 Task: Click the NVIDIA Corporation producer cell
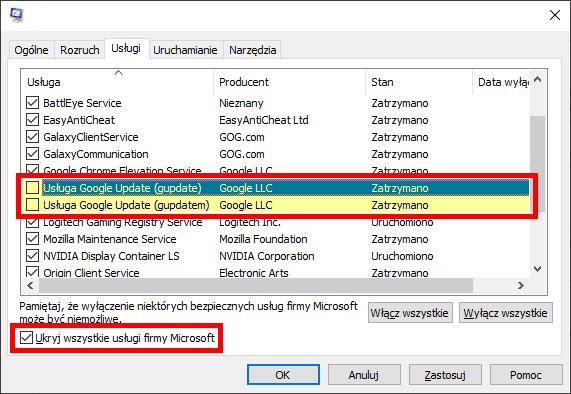(267, 256)
